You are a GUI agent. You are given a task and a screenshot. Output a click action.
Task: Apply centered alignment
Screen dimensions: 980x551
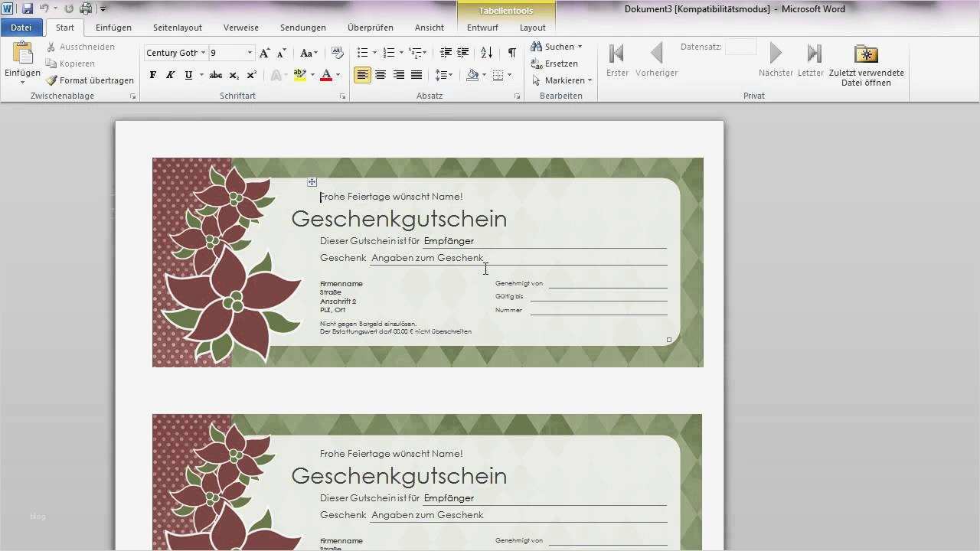(x=381, y=74)
